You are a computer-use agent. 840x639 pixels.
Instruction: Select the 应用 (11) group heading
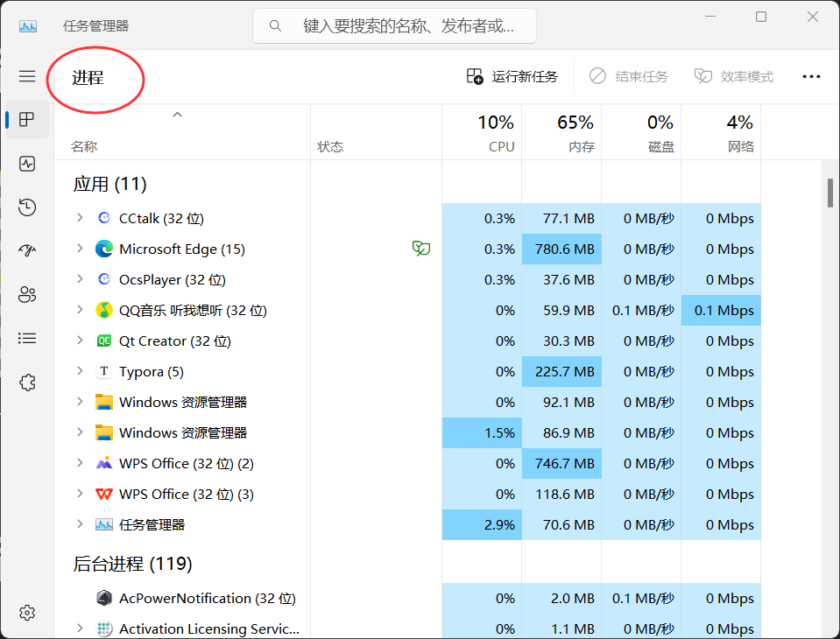coord(109,184)
